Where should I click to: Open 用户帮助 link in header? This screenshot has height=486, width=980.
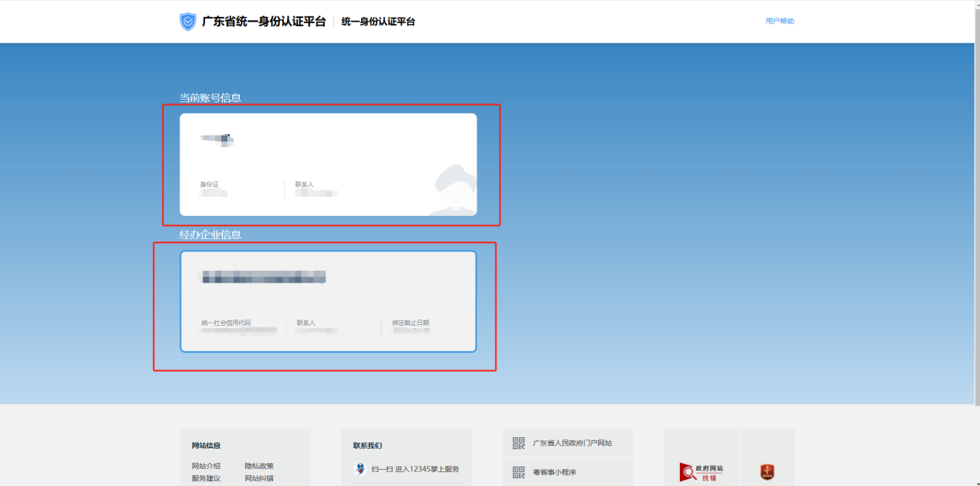pyautogui.click(x=780, y=21)
